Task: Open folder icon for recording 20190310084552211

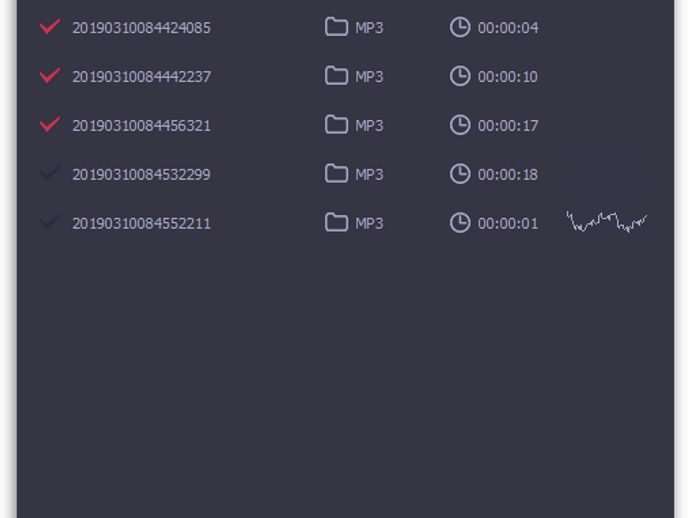Action: [x=336, y=222]
